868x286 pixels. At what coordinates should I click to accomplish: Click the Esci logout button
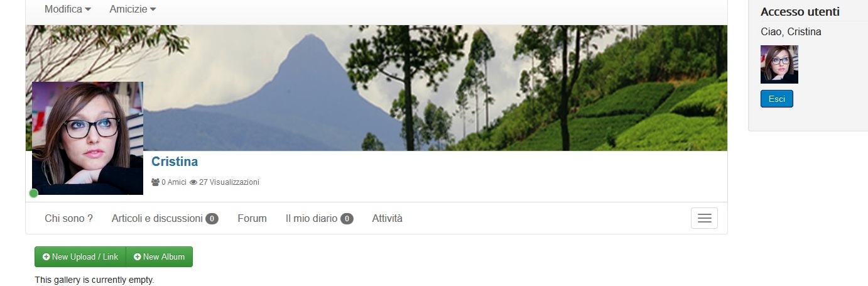click(777, 99)
